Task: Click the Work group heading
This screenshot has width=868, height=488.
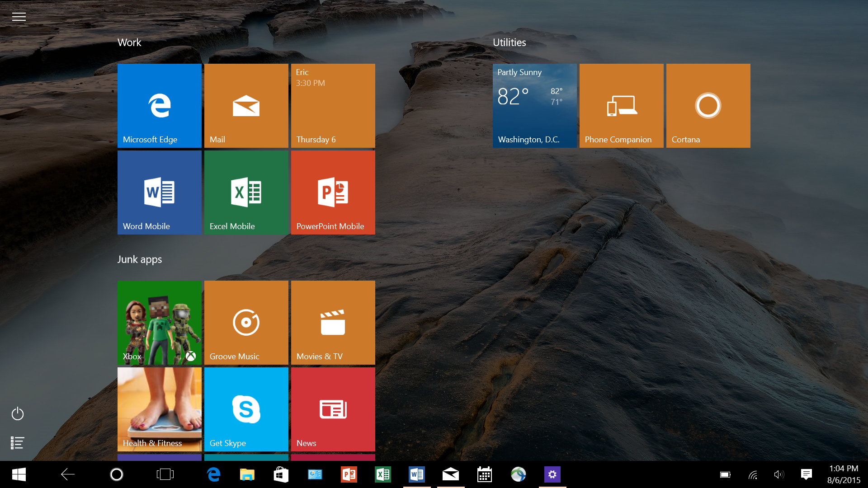Action: click(129, 42)
